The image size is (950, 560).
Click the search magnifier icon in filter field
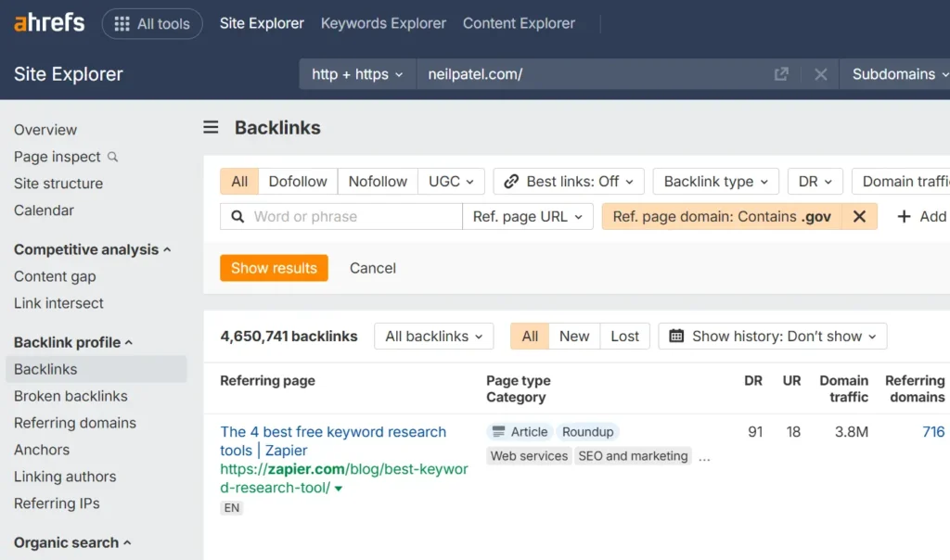click(x=238, y=217)
